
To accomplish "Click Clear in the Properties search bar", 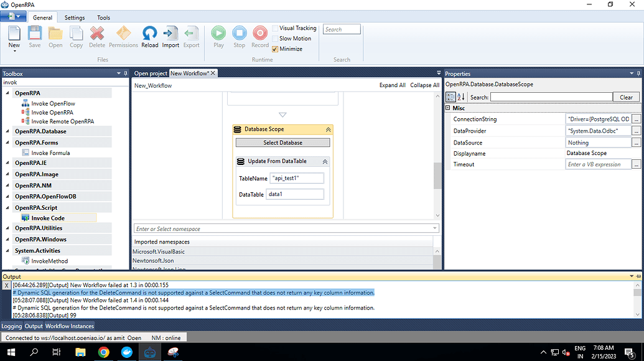I will tap(625, 96).
